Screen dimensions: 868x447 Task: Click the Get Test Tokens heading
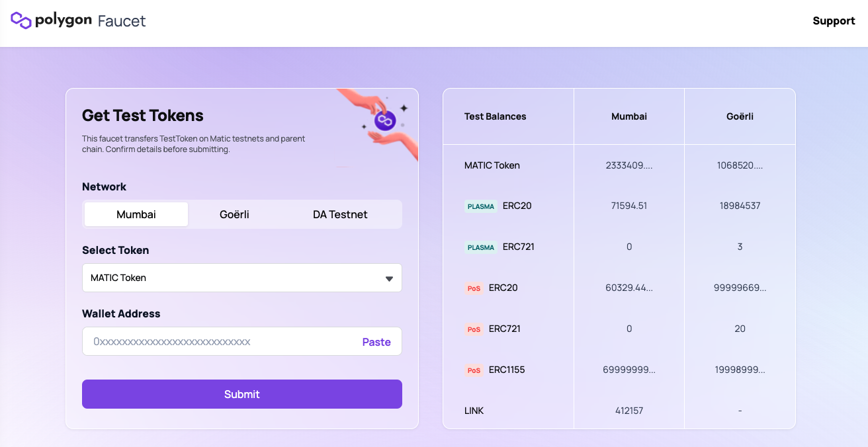(143, 115)
